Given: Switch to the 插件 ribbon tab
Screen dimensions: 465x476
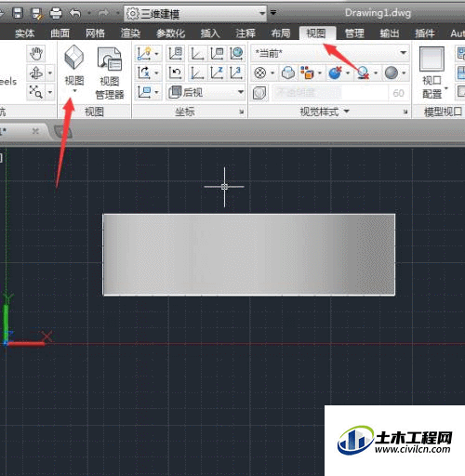Looking at the screenshot, I should tap(425, 33).
